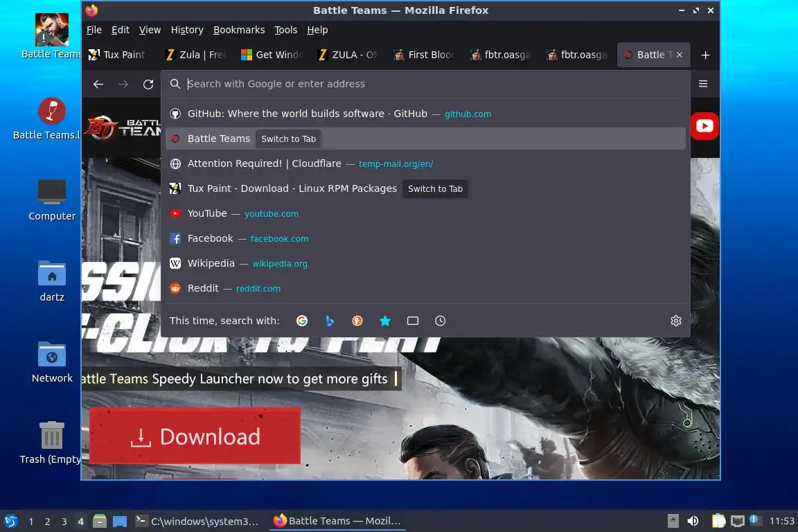Open the Tools menu

[x=285, y=30]
